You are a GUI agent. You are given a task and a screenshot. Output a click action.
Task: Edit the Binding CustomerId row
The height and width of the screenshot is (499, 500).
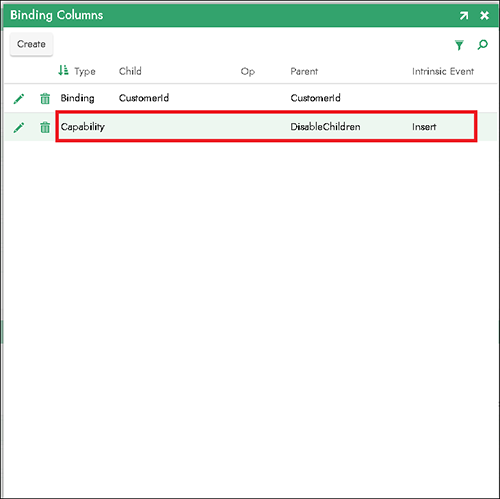19,98
